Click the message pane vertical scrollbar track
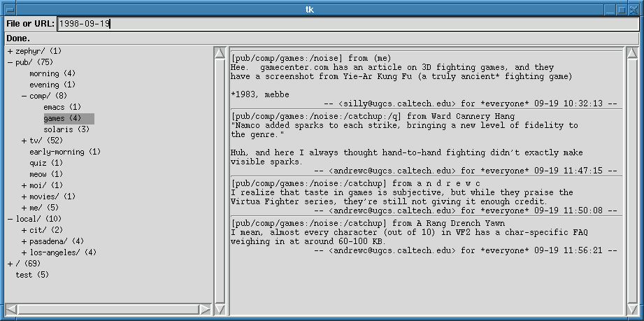644x321 pixels. tap(633, 181)
